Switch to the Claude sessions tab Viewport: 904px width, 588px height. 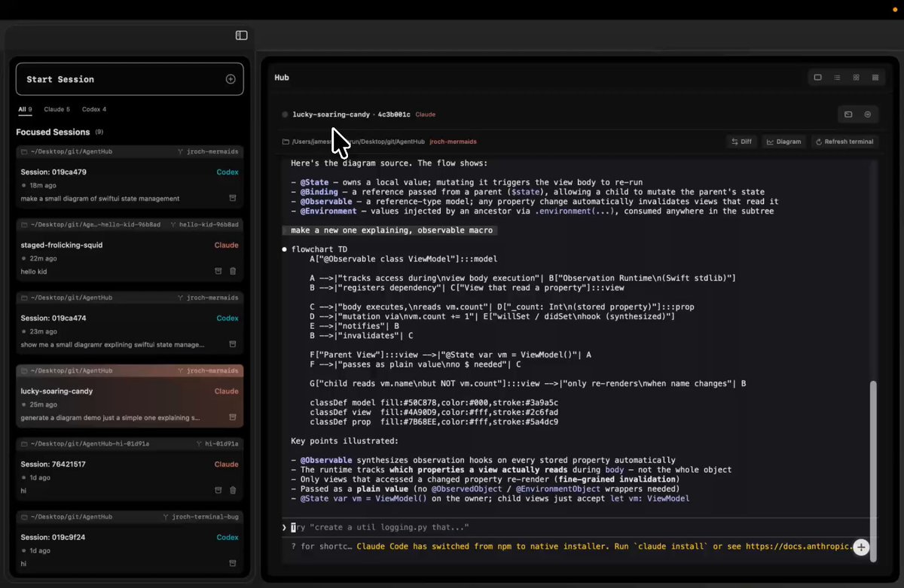tap(56, 109)
